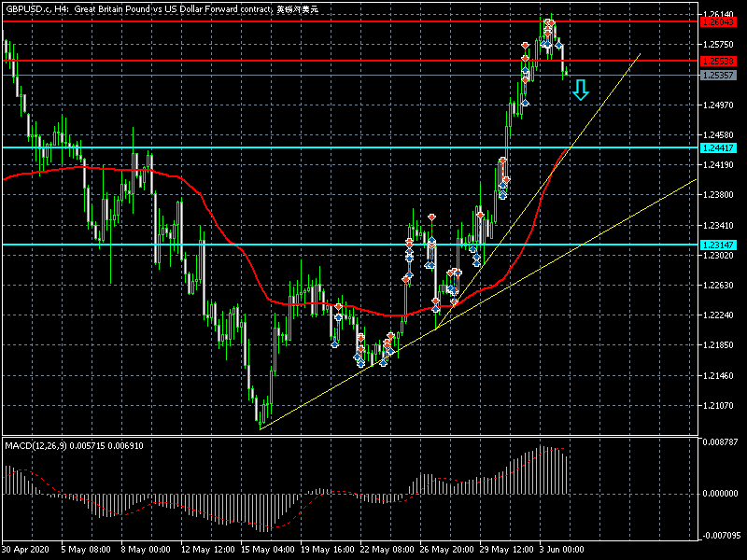747x560 pixels.
Task: Click the 0.008787 MACD scale value
Action: click(720, 442)
